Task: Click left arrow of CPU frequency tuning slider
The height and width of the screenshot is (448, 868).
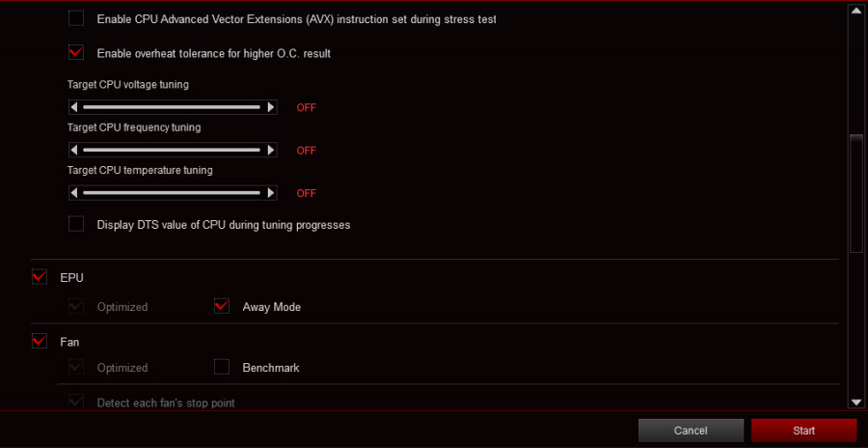Action: [74, 150]
